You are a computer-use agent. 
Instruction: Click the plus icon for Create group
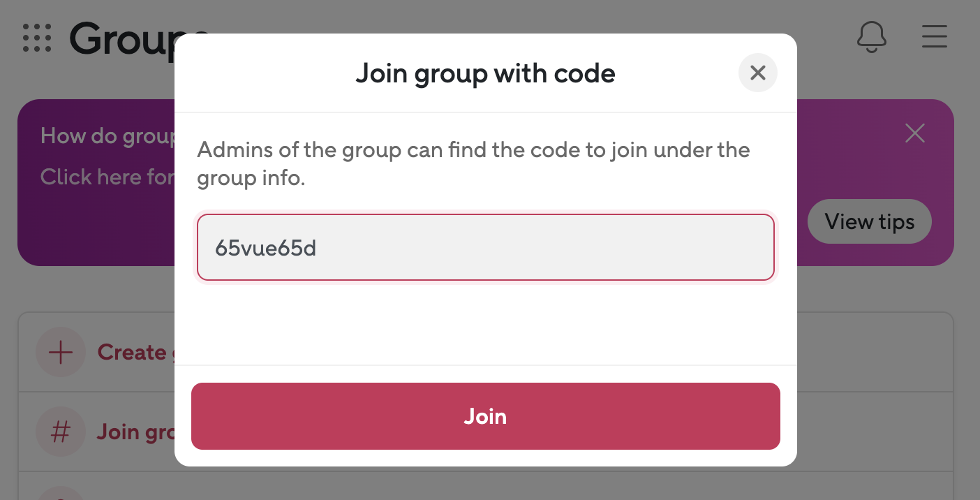click(61, 353)
